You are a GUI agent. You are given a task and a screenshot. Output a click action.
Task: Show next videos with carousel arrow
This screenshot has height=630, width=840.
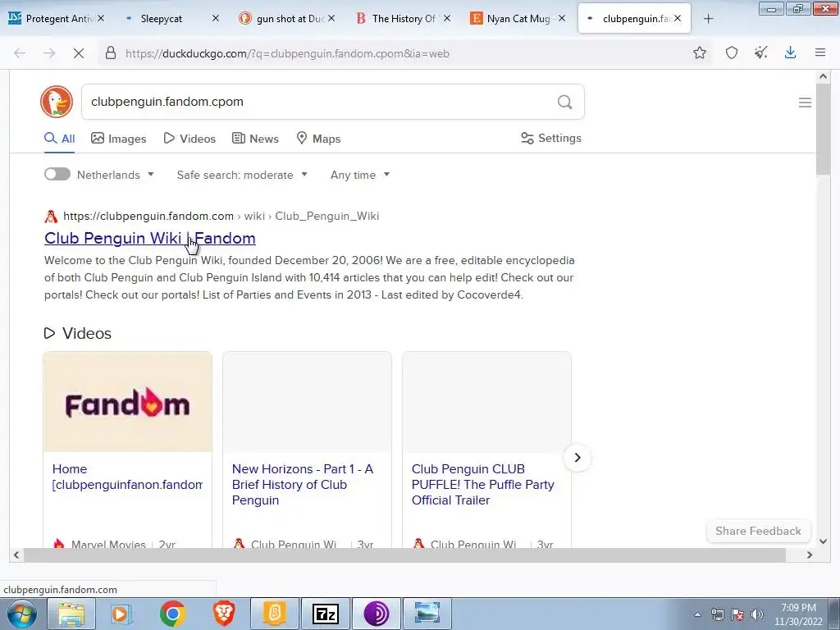[577, 458]
